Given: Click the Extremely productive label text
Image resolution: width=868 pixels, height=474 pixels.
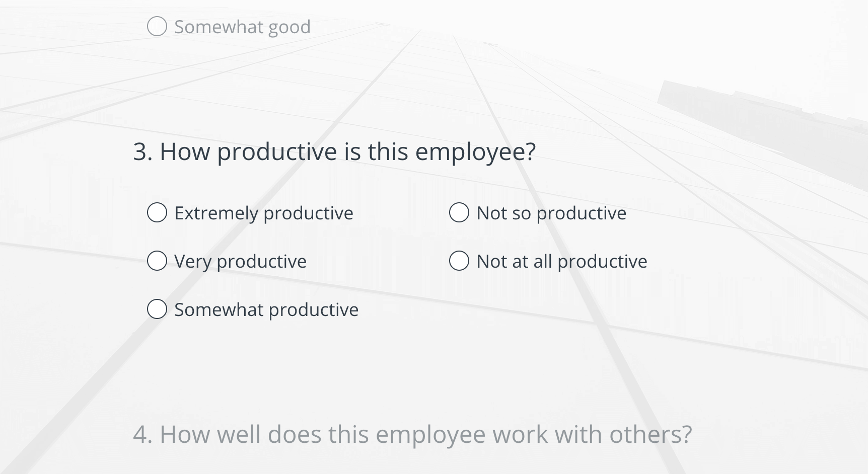Looking at the screenshot, I should point(263,213).
